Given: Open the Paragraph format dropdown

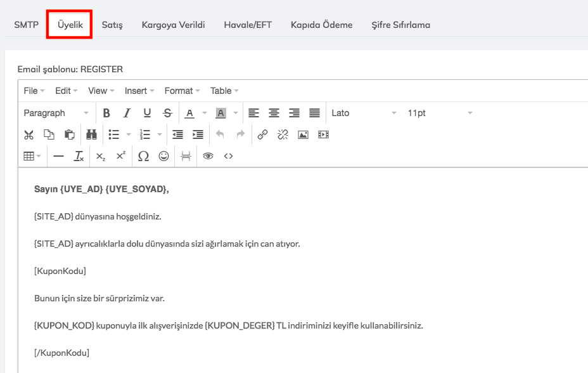Looking at the screenshot, I should 56,113.
